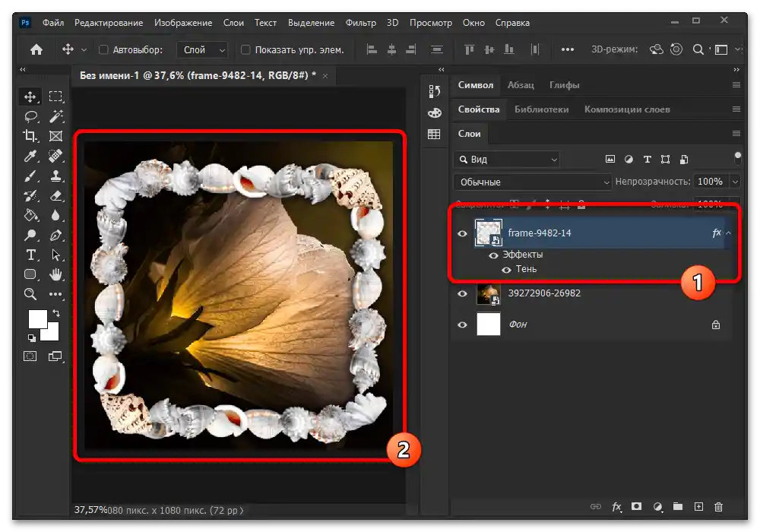760x532 pixels.
Task: Choose the Eraser tool
Action: [55, 195]
